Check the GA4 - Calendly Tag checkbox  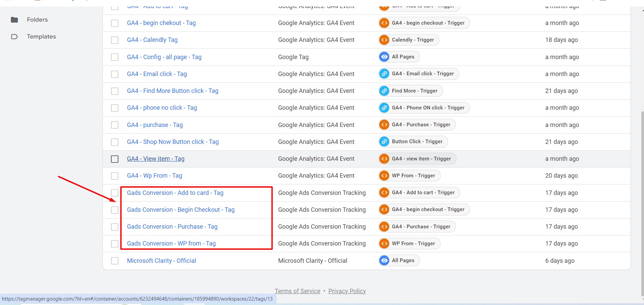115,40
